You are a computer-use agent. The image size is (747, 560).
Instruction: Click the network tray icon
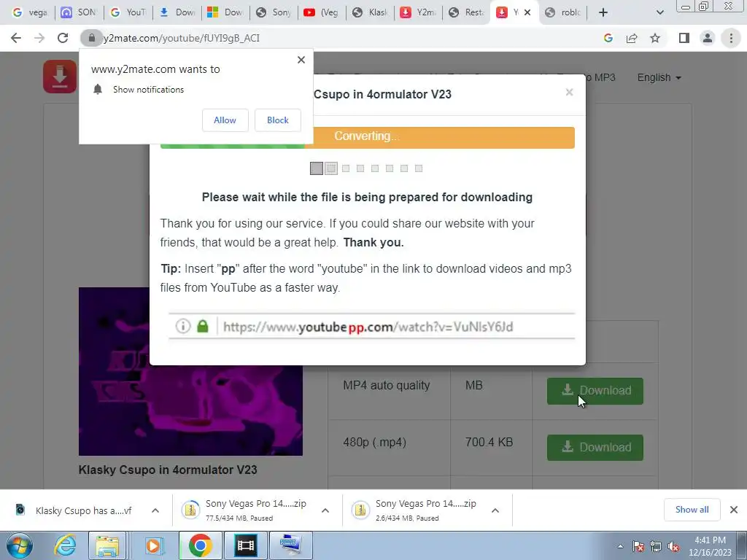click(x=656, y=547)
